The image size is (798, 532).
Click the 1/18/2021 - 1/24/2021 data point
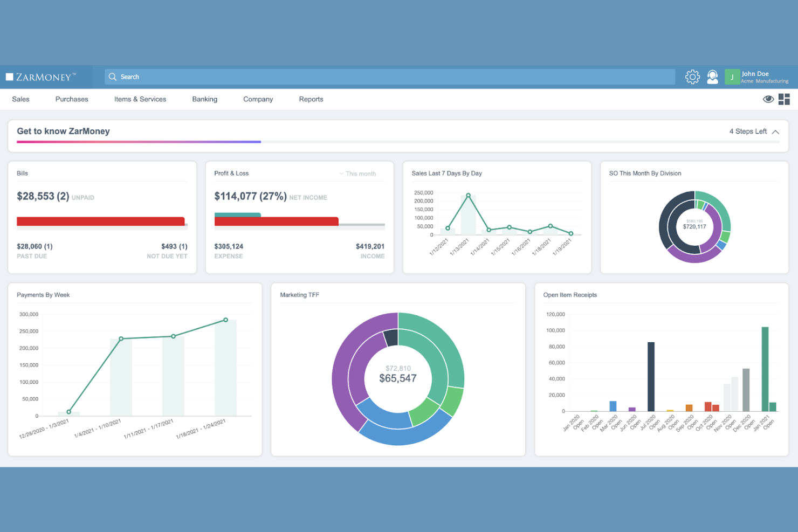coord(225,320)
